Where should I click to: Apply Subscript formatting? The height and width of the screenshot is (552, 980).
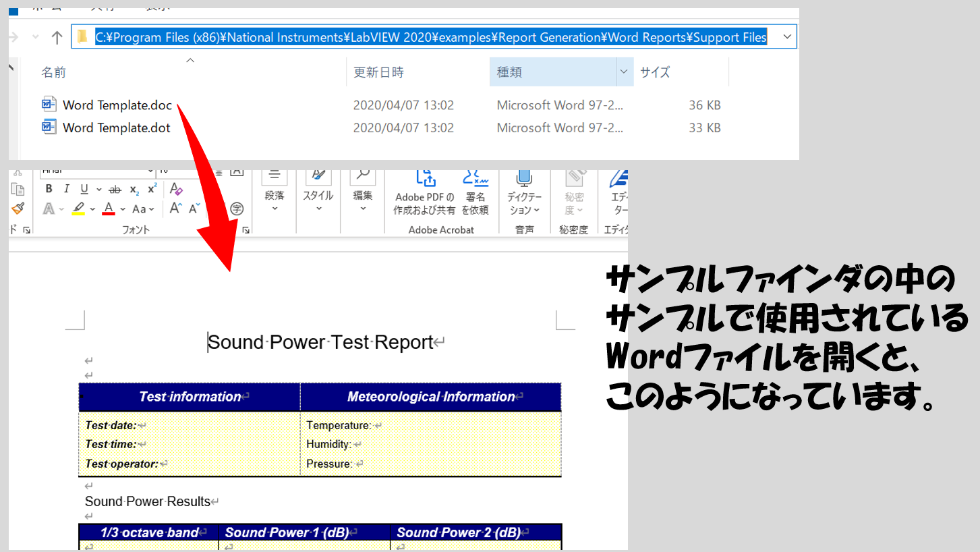[x=134, y=190]
